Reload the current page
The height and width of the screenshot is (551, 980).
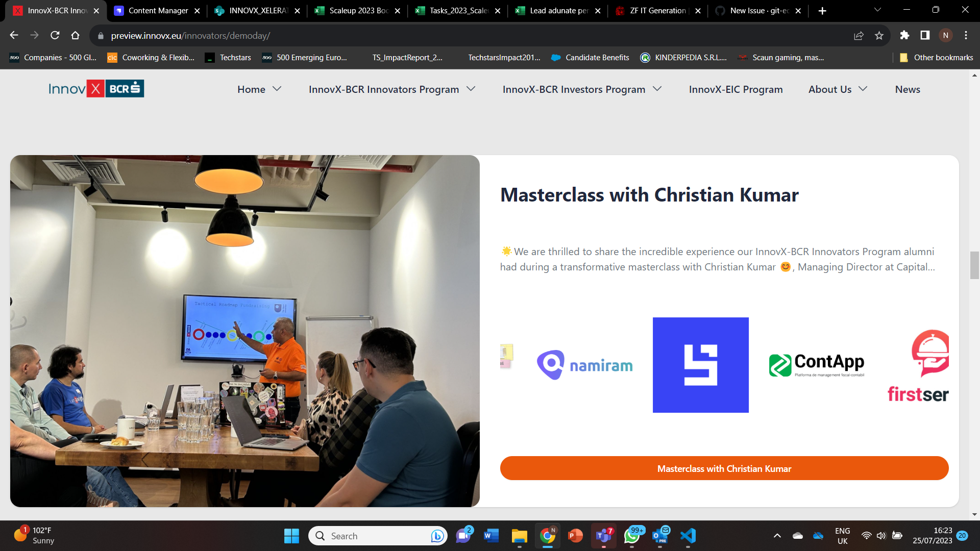tap(55, 36)
